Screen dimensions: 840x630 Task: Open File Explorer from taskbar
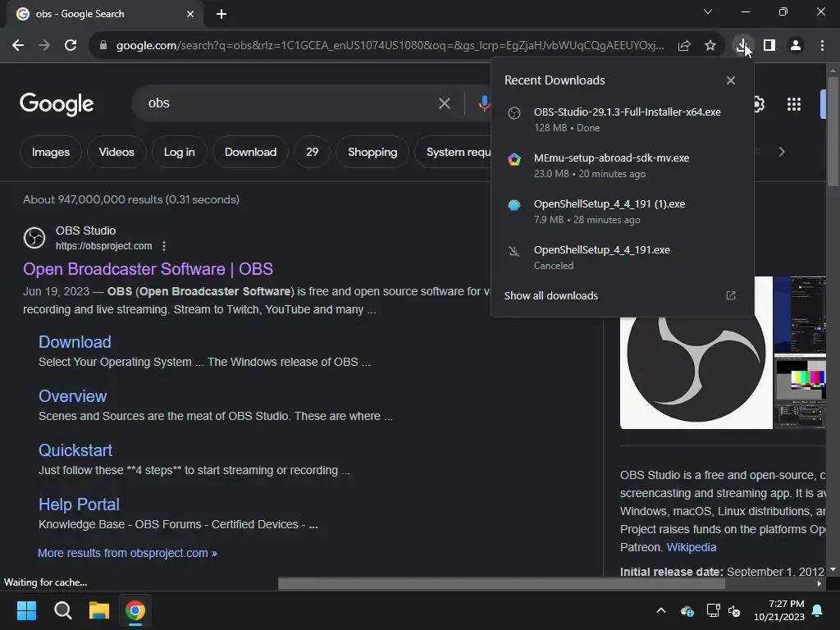(x=99, y=610)
